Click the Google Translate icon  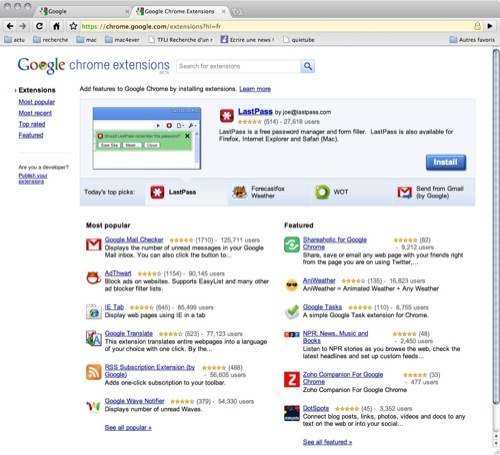(94, 338)
